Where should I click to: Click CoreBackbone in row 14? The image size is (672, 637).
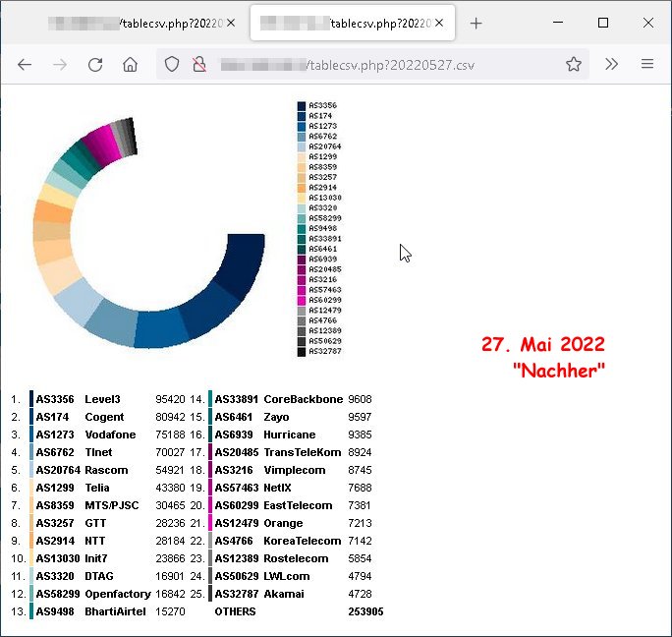(303, 399)
